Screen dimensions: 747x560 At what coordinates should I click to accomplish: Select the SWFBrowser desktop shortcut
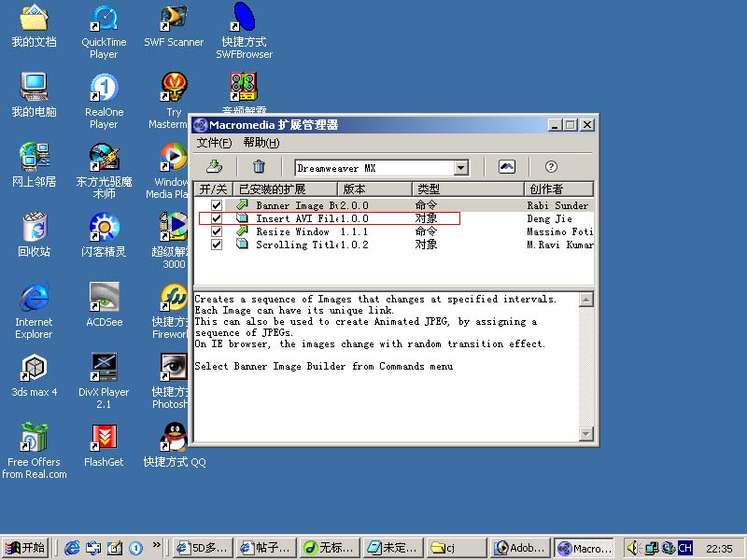click(244, 31)
